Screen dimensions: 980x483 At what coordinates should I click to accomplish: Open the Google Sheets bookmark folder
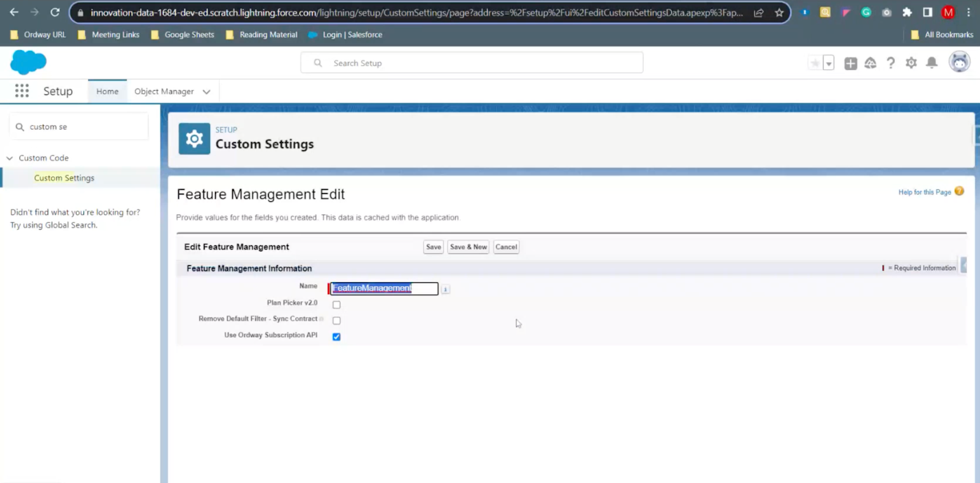click(183, 35)
